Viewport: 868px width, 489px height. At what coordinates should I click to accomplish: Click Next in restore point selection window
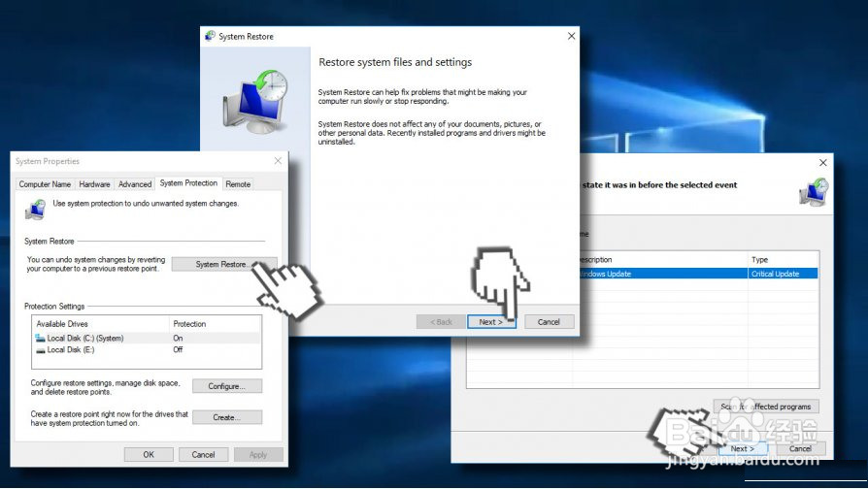tap(743, 448)
